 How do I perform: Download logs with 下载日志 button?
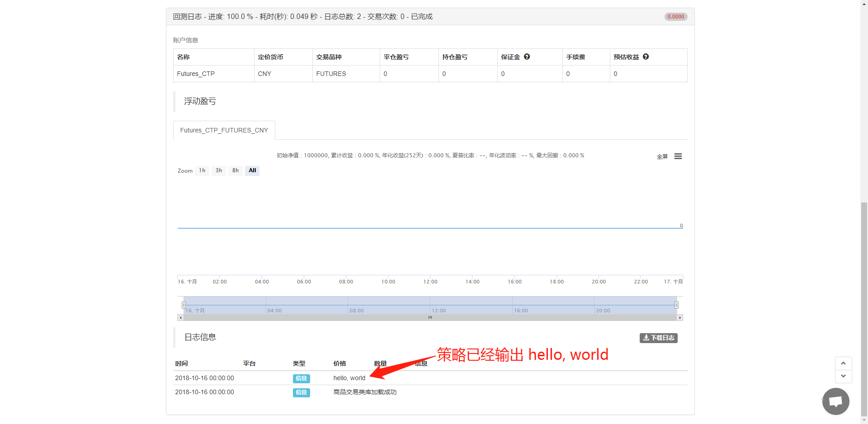click(658, 338)
